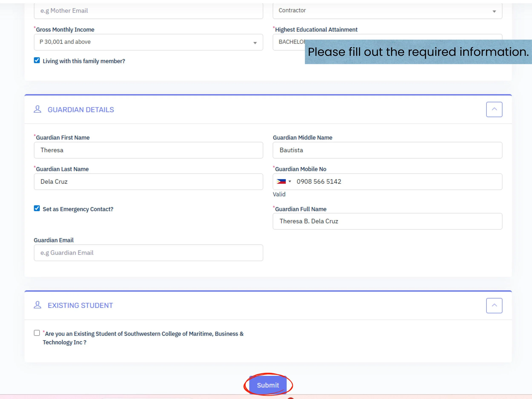The height and width of the screenshot is (399, 532).
Task: Click the empty Guardian Email field
Action: click(148, 253)
